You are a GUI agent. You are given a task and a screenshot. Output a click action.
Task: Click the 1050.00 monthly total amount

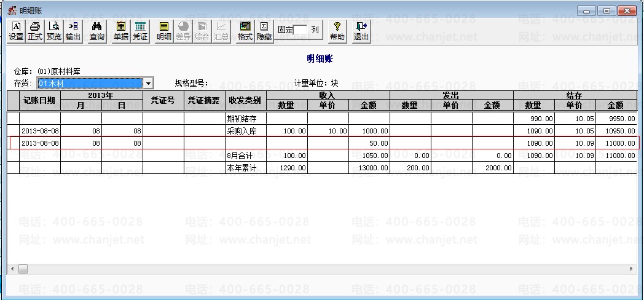click(x=369, y=156)
